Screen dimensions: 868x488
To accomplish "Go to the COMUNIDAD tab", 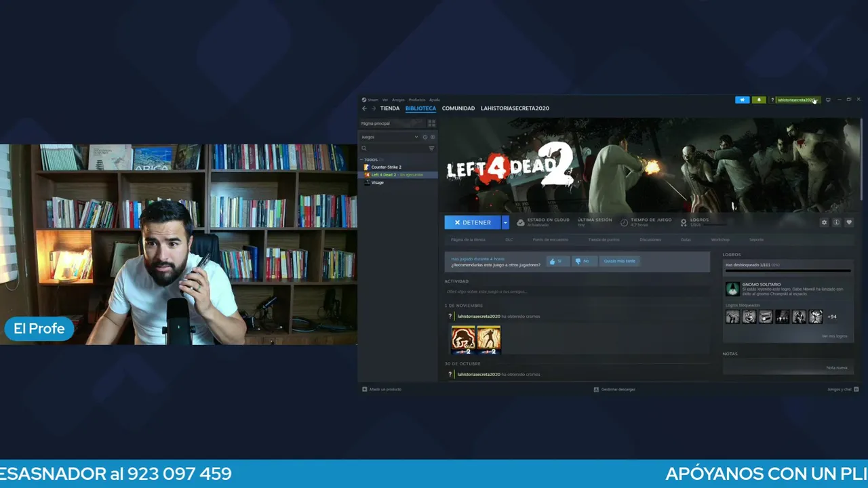I will point(458,108).
